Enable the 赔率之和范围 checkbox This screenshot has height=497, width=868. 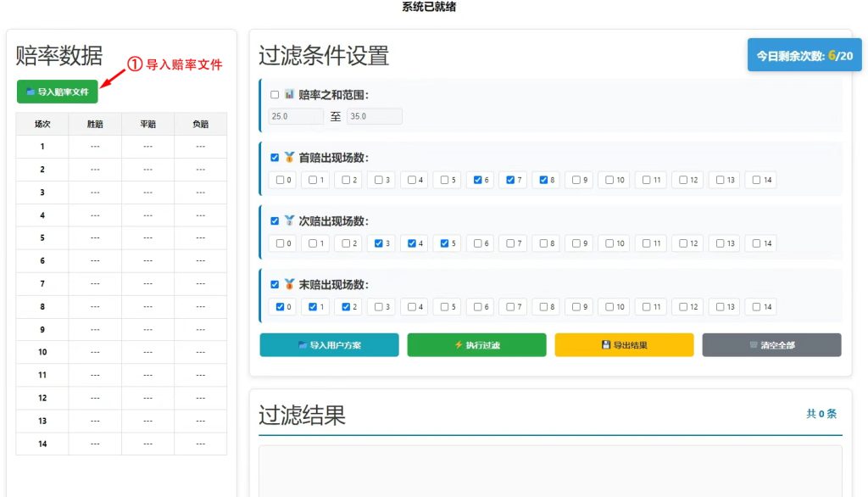275,95
